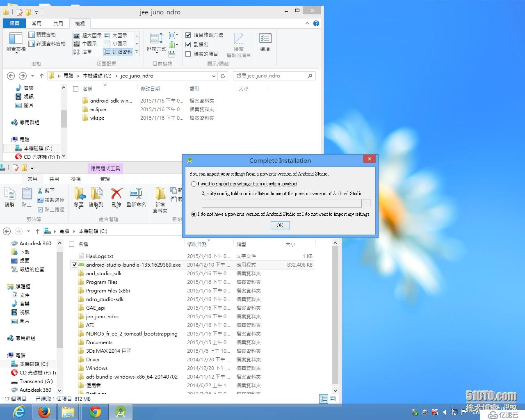Click the Rename icon in lower ribbon
This screenshot has height=420, width=525.
136,194
